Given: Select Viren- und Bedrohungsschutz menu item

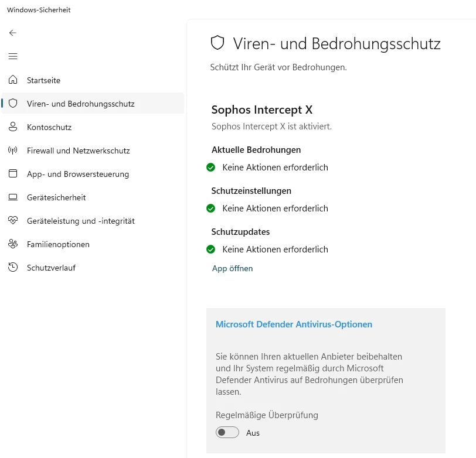Looking at the screenshot, I should tap(93, 104).
